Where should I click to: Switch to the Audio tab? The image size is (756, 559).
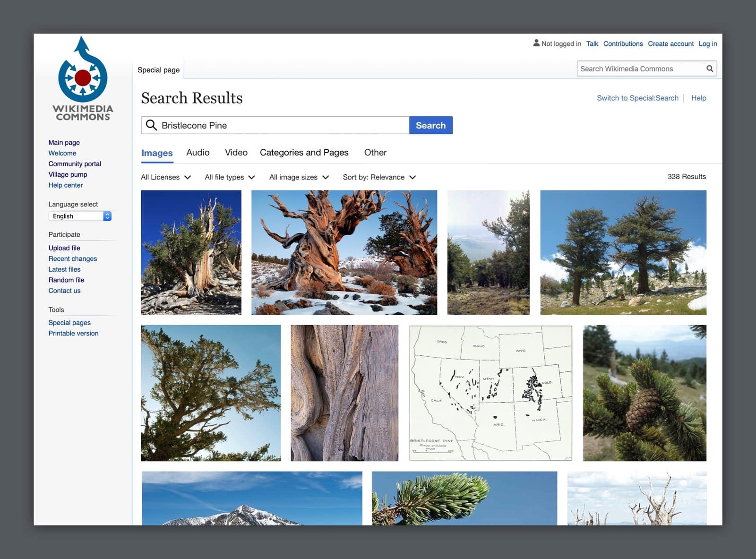point(198,153)
